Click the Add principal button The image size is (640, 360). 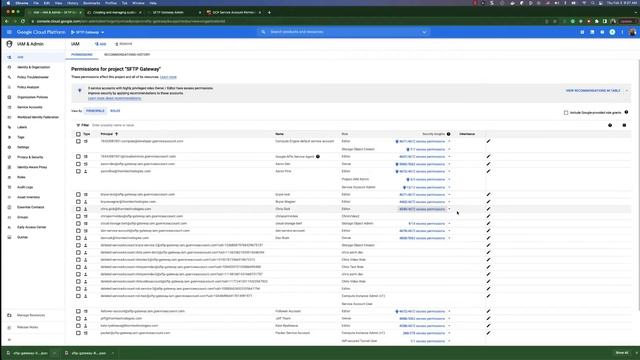(100, 44)
